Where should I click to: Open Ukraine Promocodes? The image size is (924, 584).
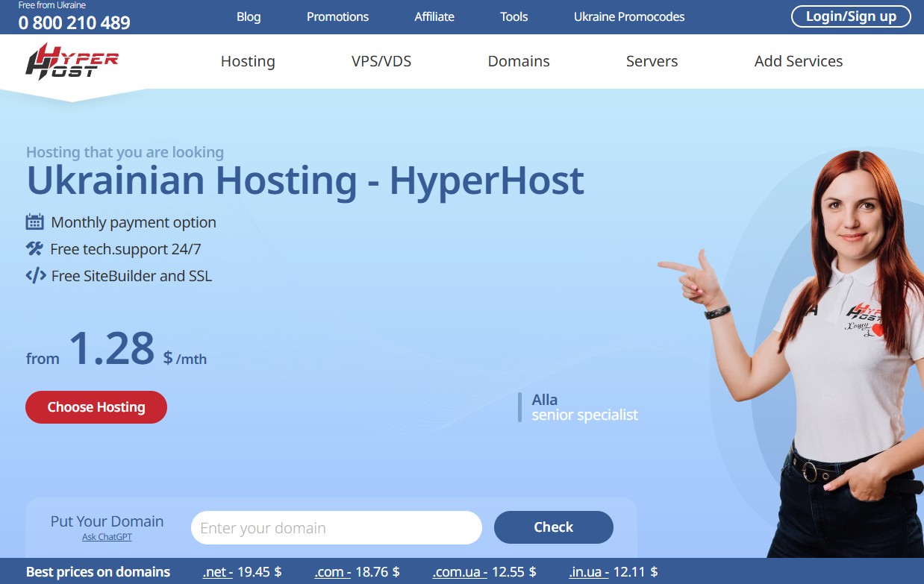pos(629,16)
